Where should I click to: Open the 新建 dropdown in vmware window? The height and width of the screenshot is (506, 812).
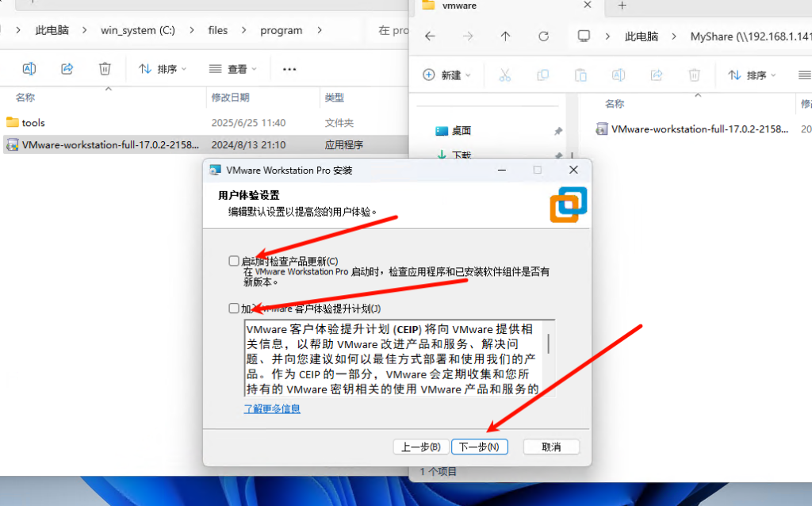coord(446,75)
